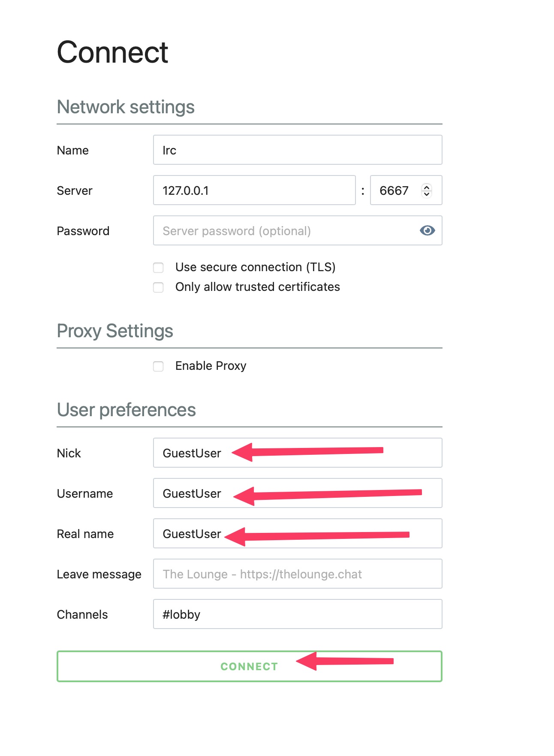Click into the server Password field
The image size is (554, 756).
(283, 231)
